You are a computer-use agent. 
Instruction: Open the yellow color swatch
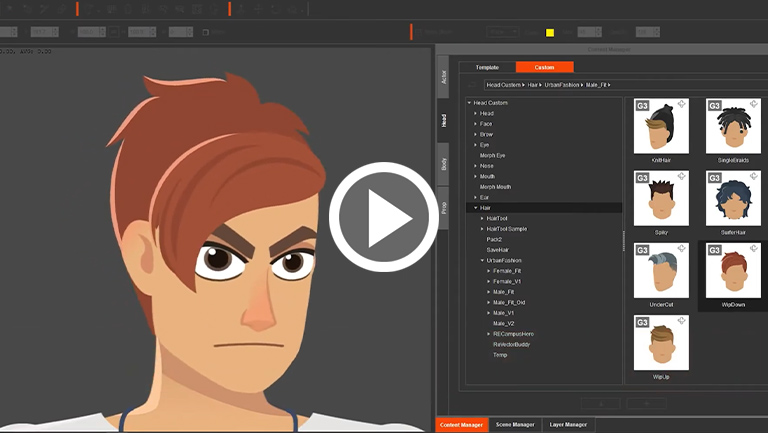(550, 32)
